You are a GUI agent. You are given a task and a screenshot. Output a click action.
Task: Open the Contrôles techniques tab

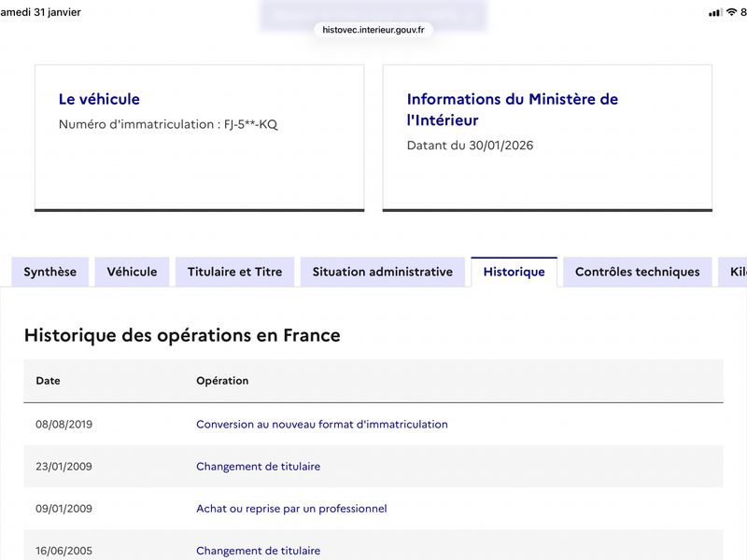point(638,272)
